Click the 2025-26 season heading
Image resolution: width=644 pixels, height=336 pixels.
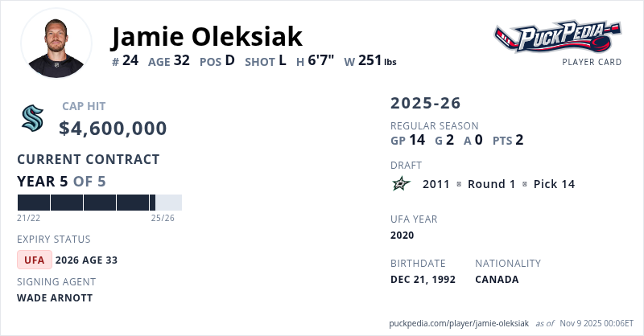tap(426, 103)
